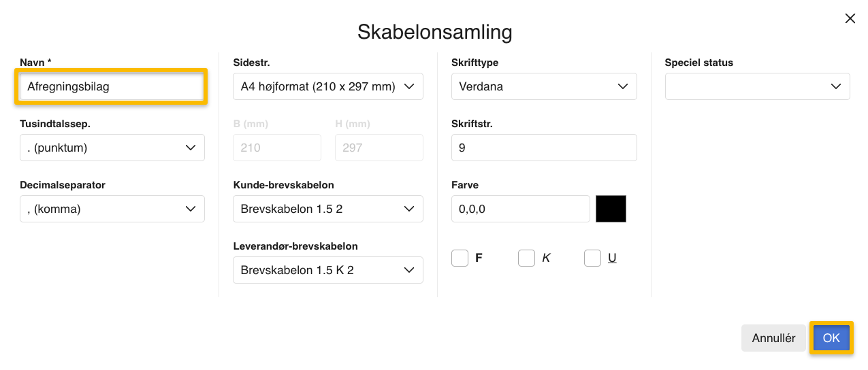The width and height of the screenshot is (868, 370).
Task: Open the Kunde-brevskabelon dropdown
Action: coord(328,209)
